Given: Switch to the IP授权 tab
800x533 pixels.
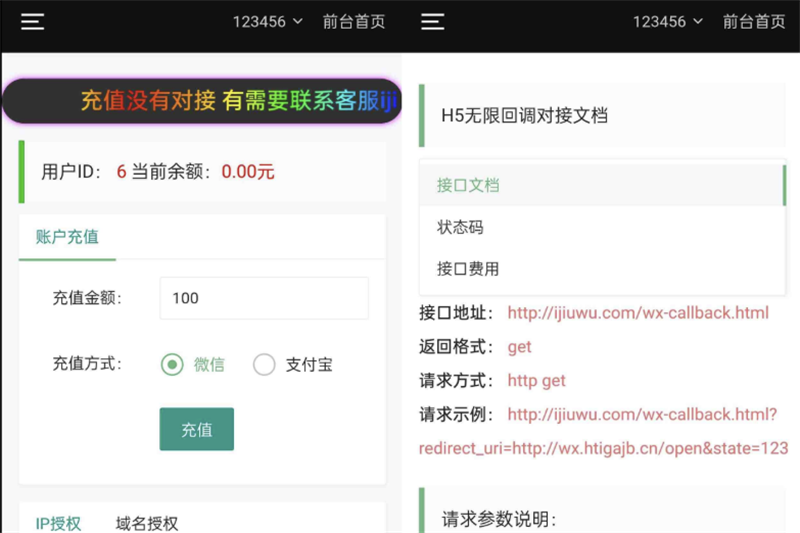Looking at the screenshot, I should (x=58, y=523).
